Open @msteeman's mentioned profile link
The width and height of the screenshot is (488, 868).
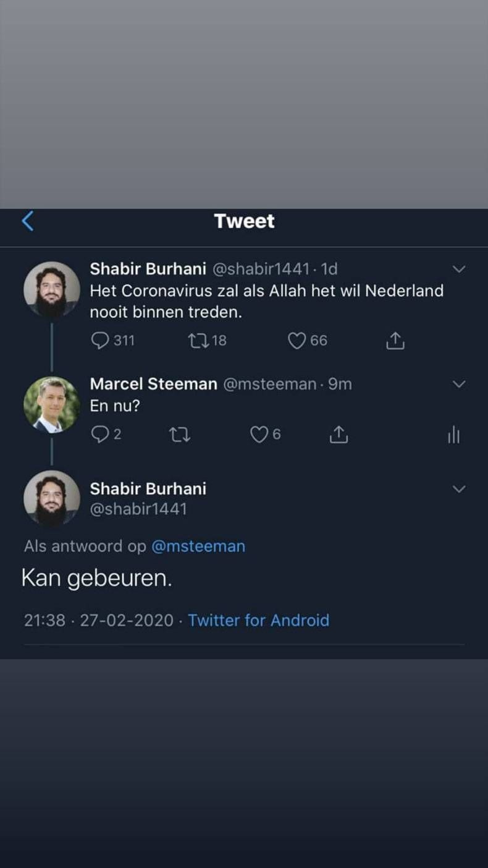click(x=198, y=546)
